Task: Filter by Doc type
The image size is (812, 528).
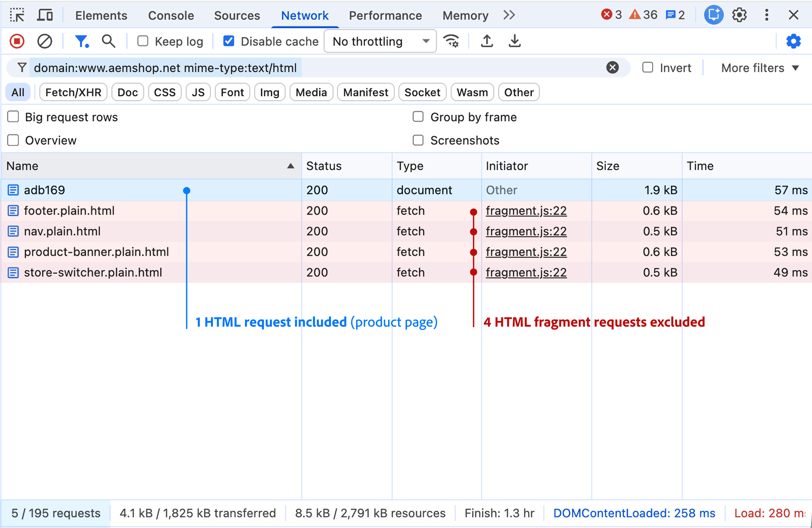Action: coord(128,92)
